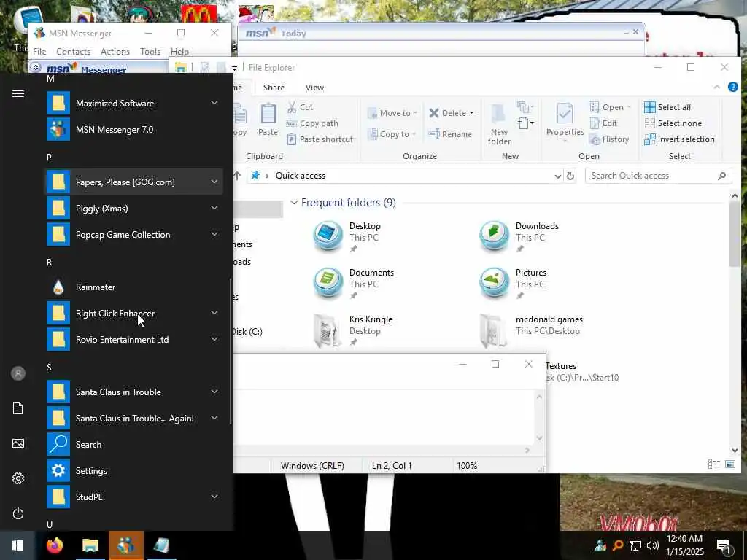Click Paste shortcut in the ribbon
Screen dimensions: 747x560
tap(320, 139)
